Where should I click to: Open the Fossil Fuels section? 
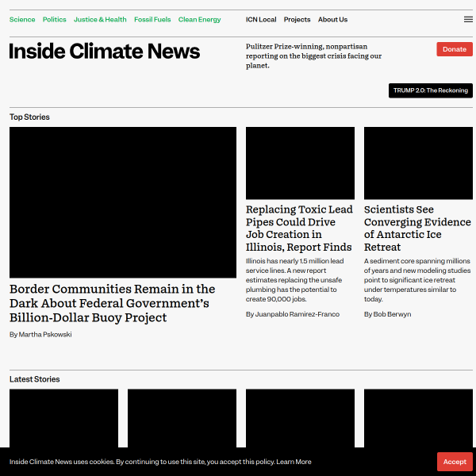[152, 19]
